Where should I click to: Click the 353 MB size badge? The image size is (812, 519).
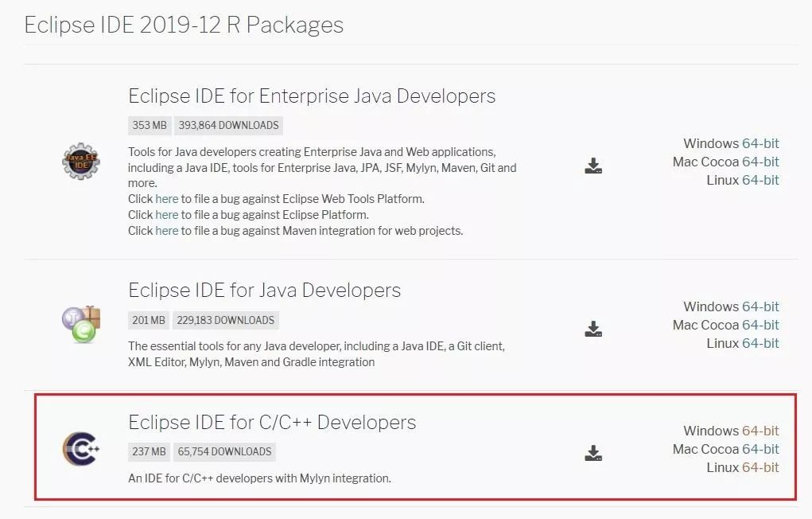point(150,125)
